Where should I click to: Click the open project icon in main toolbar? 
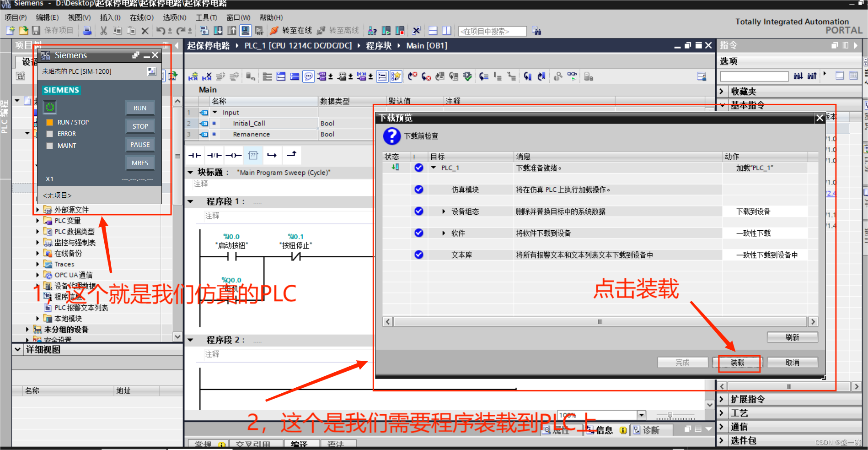23,31
